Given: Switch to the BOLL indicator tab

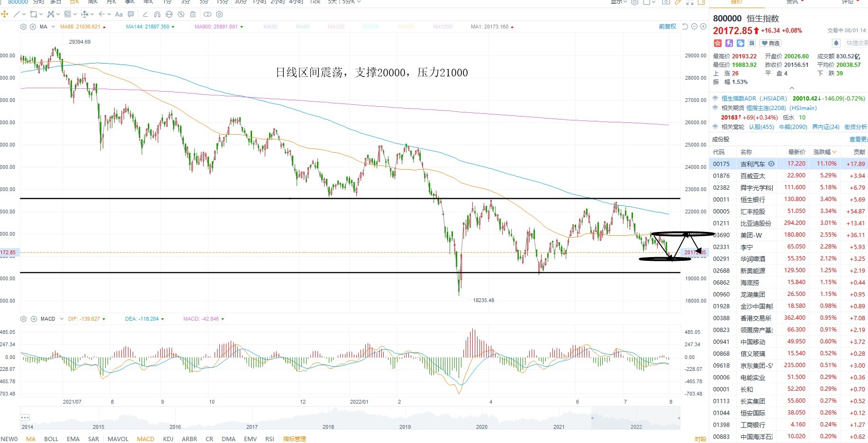Looking at the screenshot, I should point(51,439).
